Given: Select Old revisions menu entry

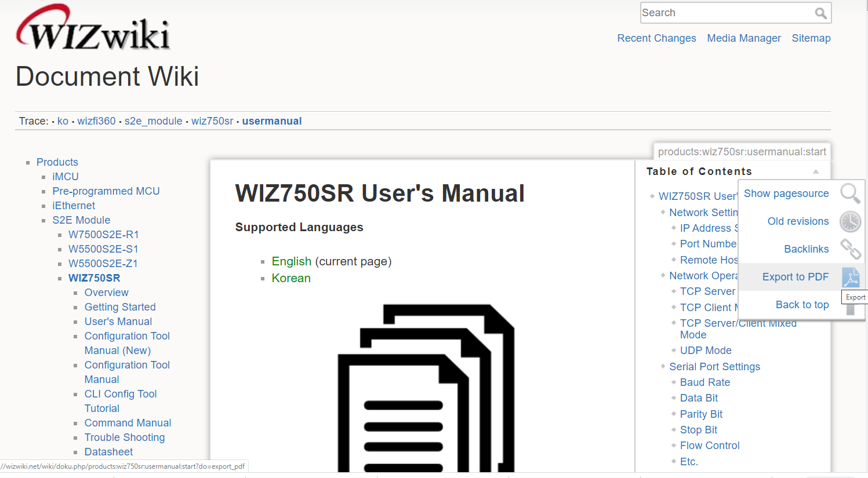Looking at the screenshot, I should (798, 221).
